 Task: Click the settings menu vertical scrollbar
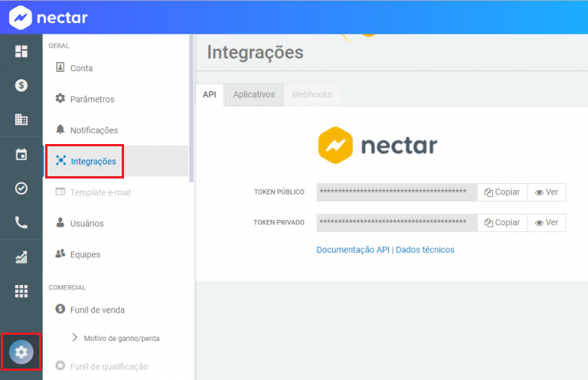[191, 109]
